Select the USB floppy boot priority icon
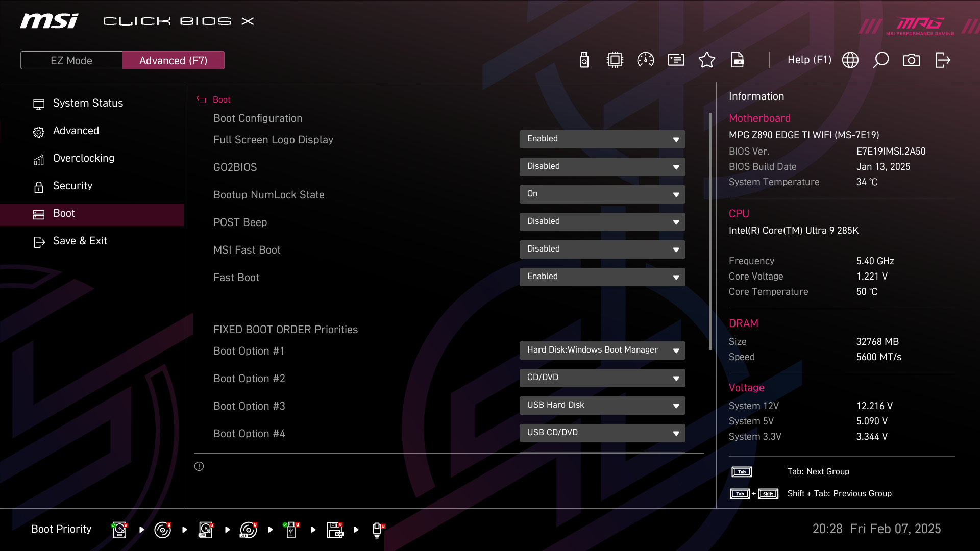The image size is (980, 551). 335,530
